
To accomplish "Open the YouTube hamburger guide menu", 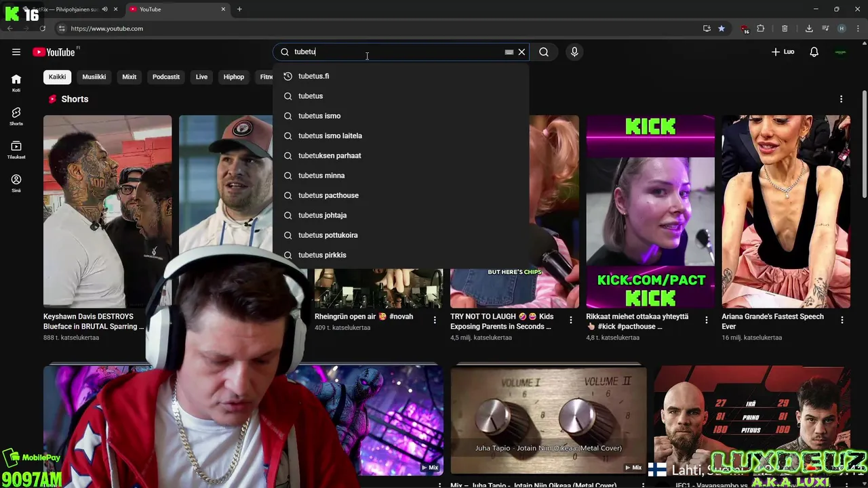I will tap(16, 52).
